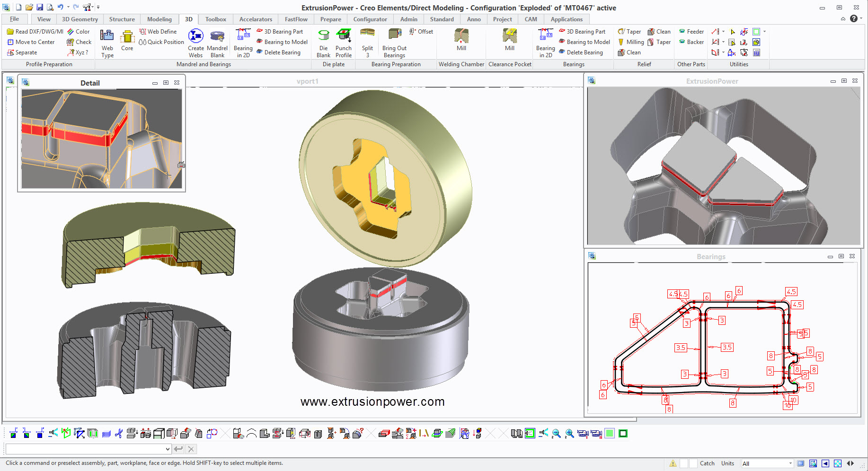Switch to the FastFlow tab
This screenshot has height=471, width=868.
(296, 19)
